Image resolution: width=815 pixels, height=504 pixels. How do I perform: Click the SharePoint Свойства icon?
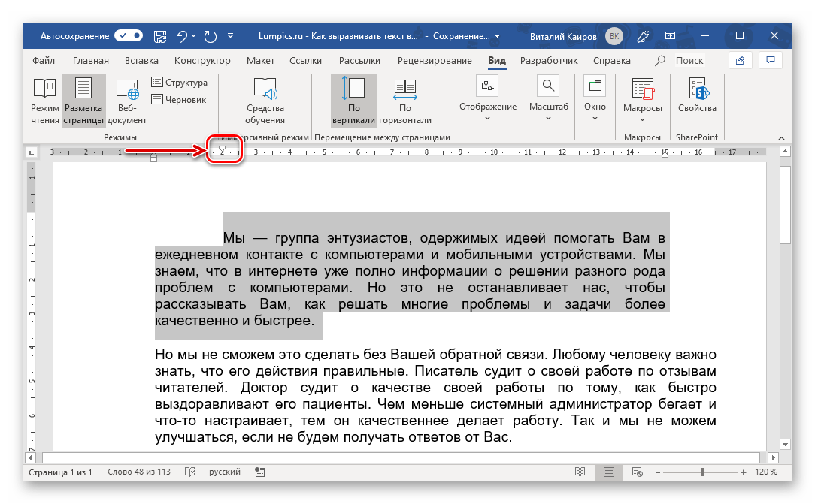696,96
